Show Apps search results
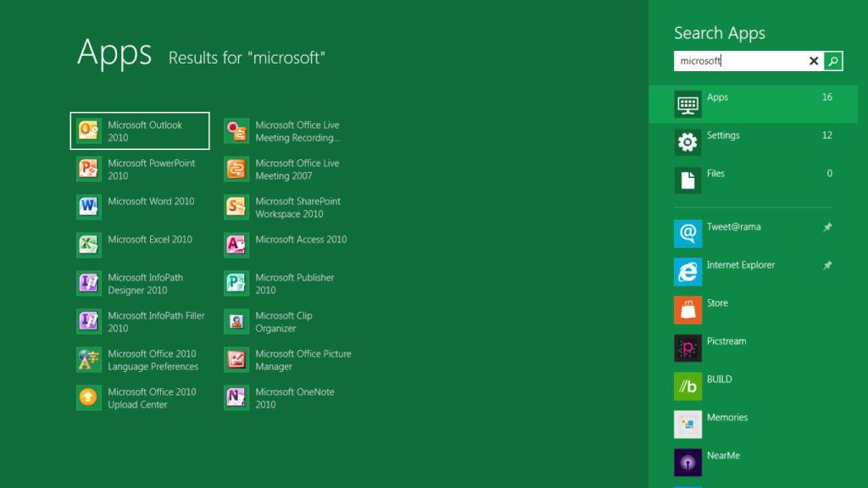This screenshot has width=868, height=488. tap(716, 97)
